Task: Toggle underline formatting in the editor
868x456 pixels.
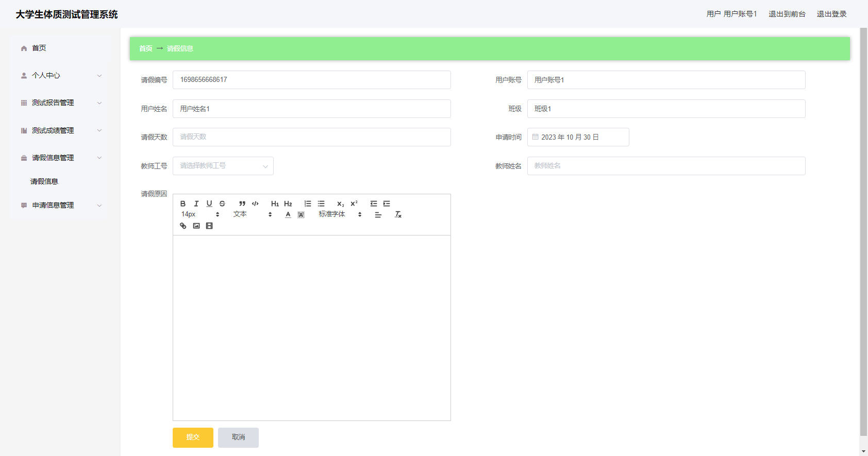Action: (x=209, y=204)
